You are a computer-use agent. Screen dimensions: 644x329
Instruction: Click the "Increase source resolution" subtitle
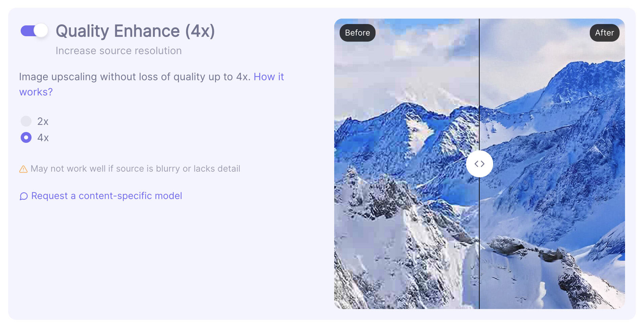pos(119,51)
